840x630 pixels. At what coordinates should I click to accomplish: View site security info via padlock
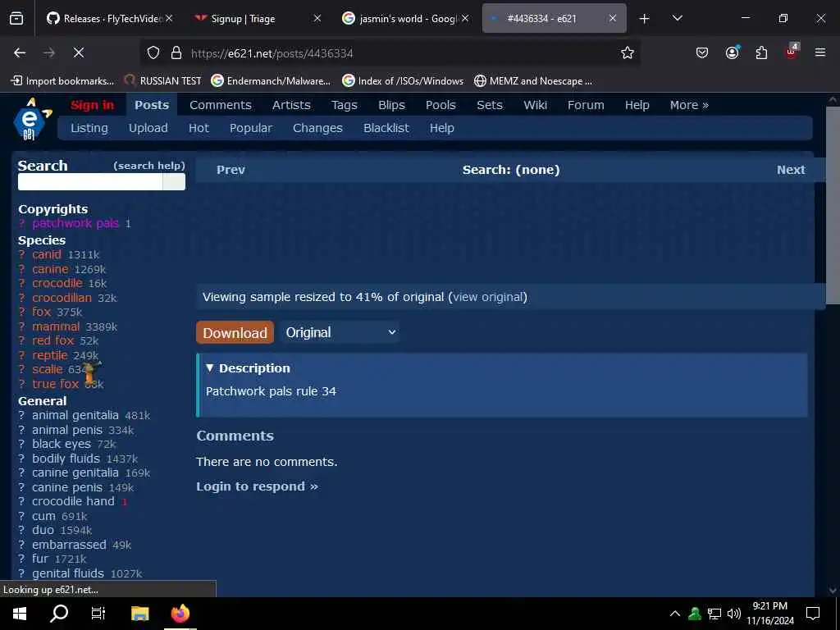point(176,53)
